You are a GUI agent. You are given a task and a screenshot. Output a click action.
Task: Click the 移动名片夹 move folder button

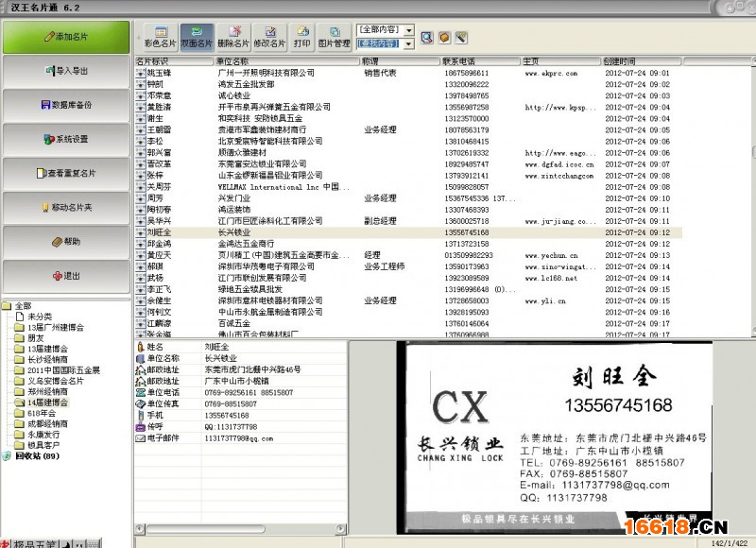coord(66,208)
